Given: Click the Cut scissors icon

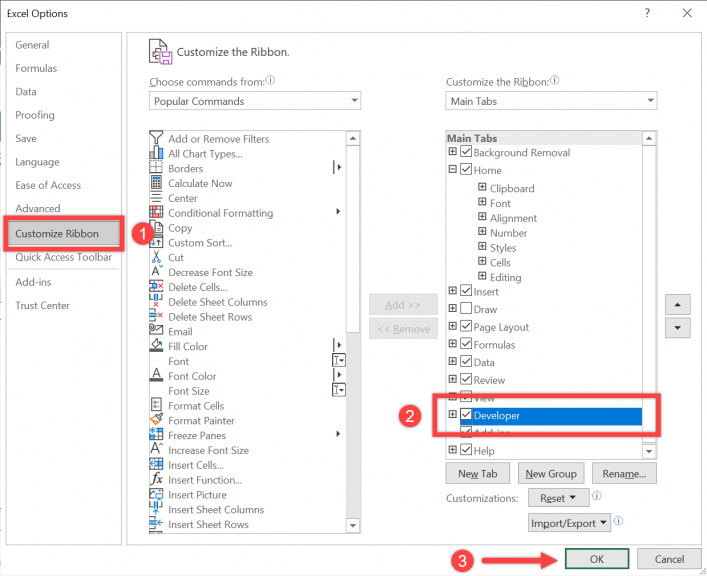Looking at the screenshot, I should tap(156, 257).
